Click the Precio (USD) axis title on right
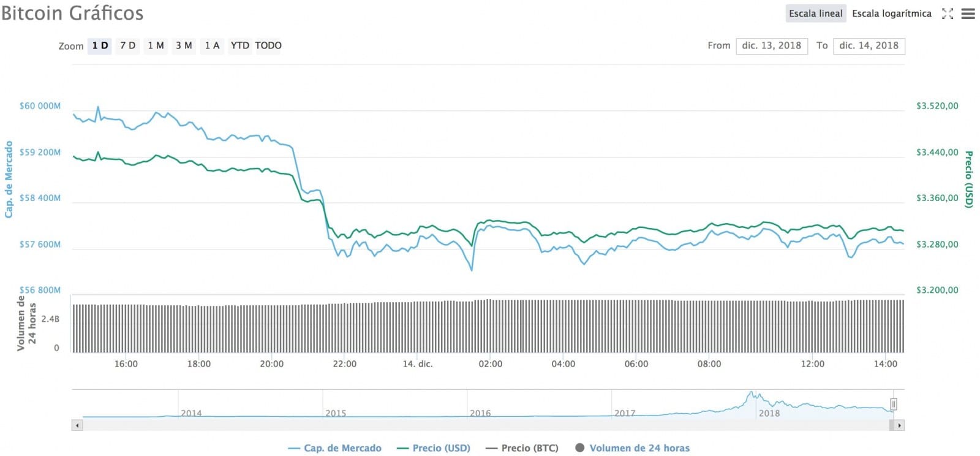The image size is (980, 456). pyautogui.click(x=969, y=179)
